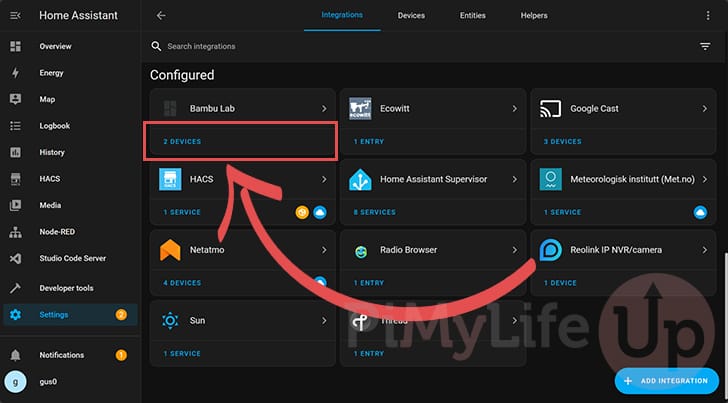Open HACS card chevron
Image resolution: width=728 pixels, height=403 pixels.
click(324, 179)
